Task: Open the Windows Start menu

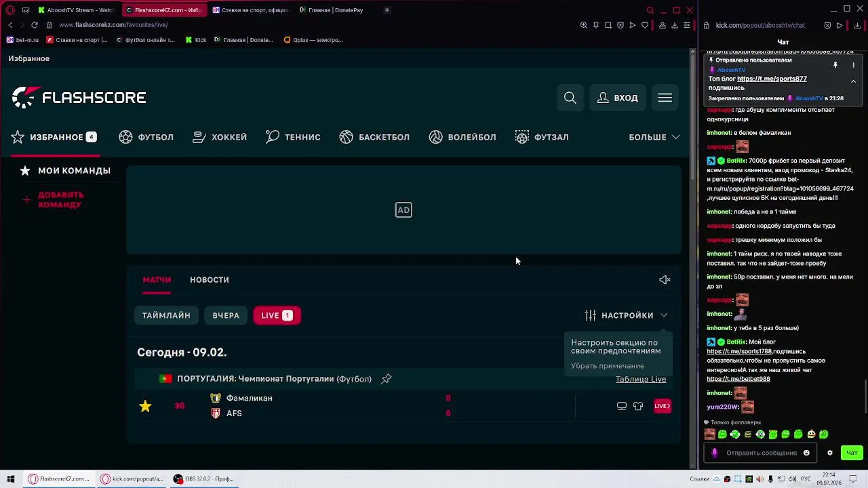Action: coord(10,479)
